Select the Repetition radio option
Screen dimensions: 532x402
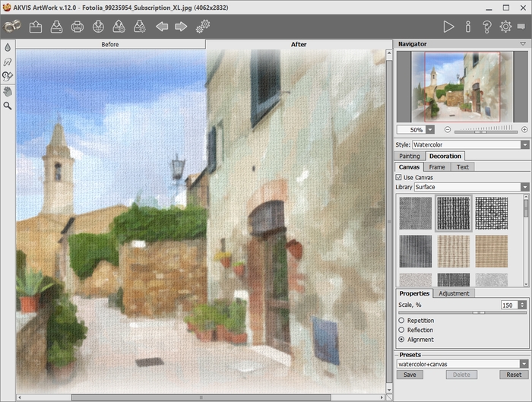point(401,321)
